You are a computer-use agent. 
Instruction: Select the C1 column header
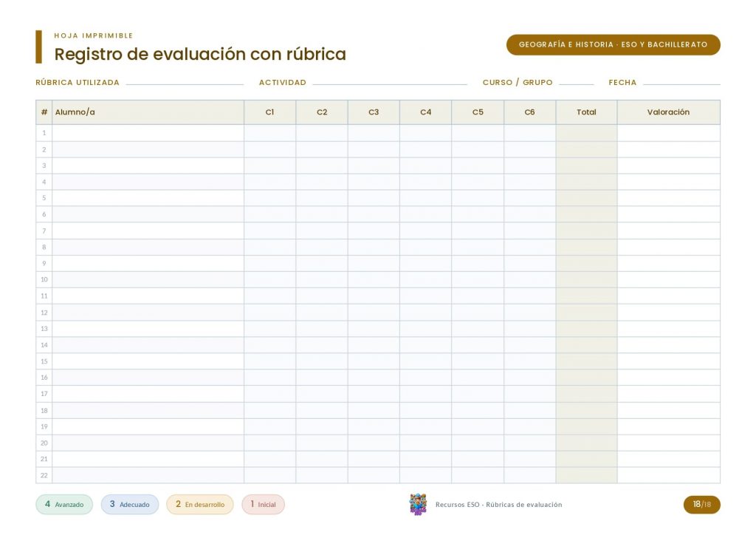click(x=270, y=112)
